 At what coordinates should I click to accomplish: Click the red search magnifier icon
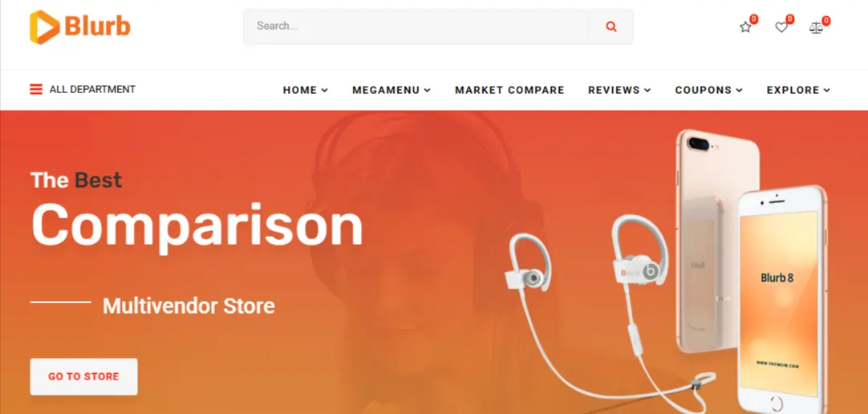tap(611, 26)
